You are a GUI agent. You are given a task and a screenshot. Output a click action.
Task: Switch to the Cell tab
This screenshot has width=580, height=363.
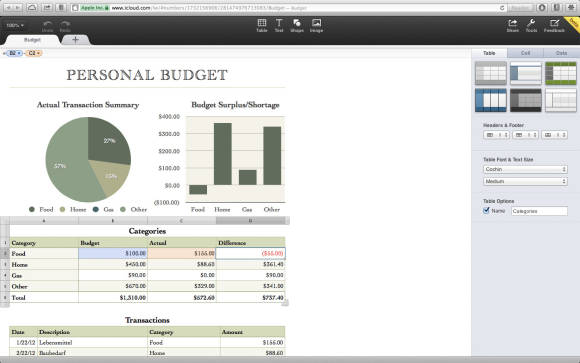coord(525,53)
